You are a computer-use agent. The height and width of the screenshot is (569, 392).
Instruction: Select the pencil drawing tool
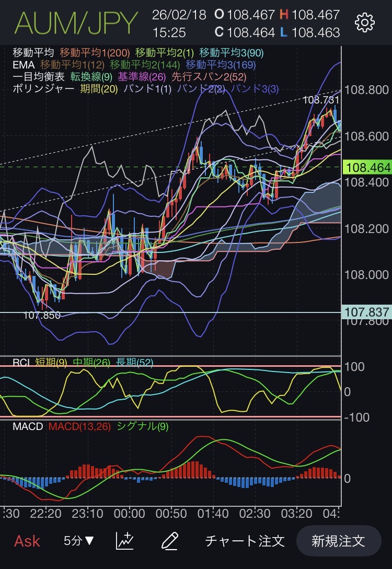[x=169, y=541]
